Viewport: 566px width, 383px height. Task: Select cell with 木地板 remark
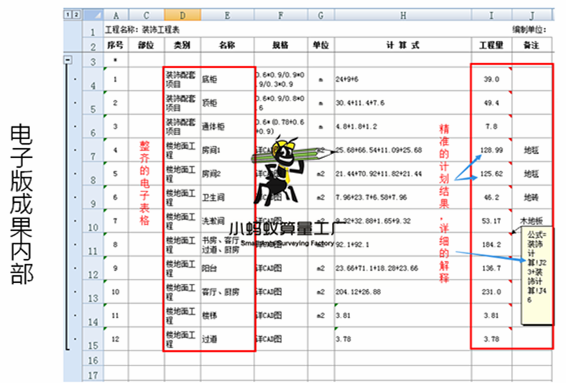click(531, 221)
